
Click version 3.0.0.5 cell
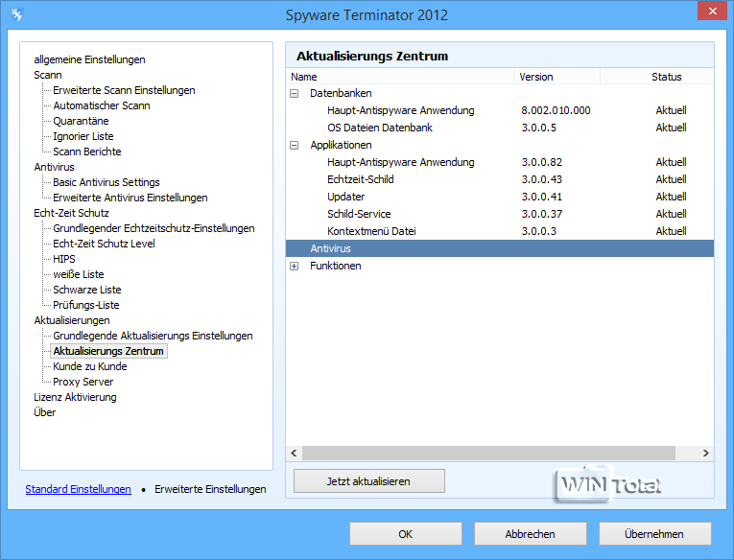[539, 128]
